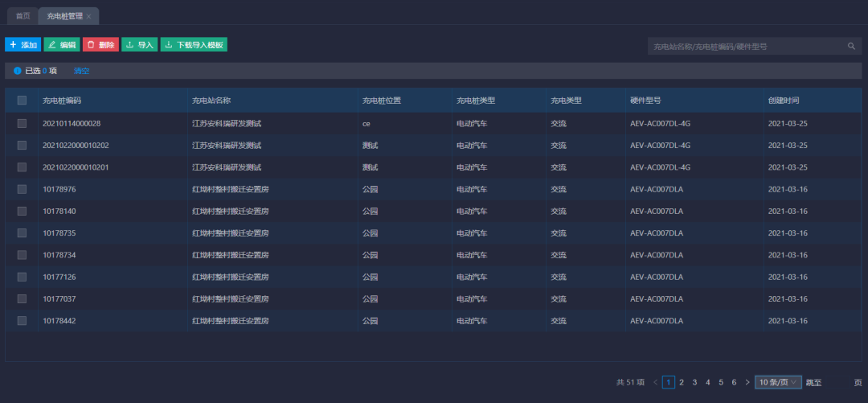868x403 pixels.
Task: Click 公园 in row 10178735
Action: click(x=371, y=232)
